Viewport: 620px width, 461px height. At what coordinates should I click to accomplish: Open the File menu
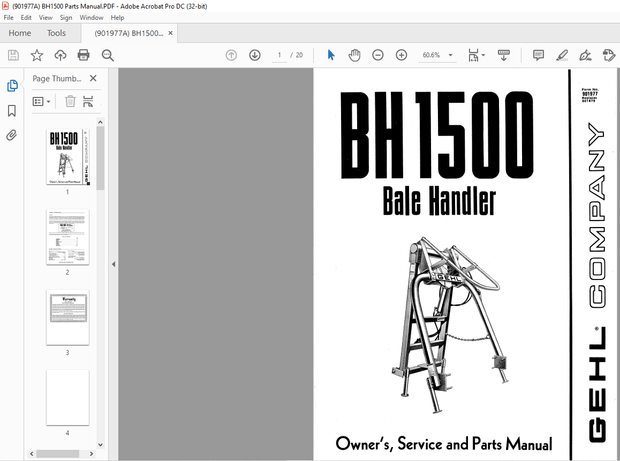[8, 17]
